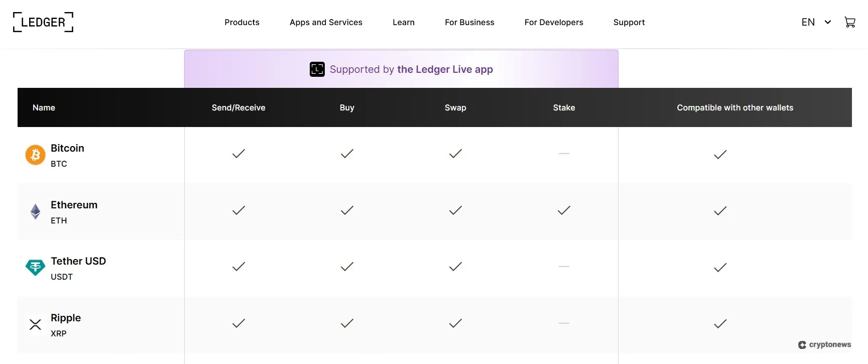
Task: Click Ethereum other-wallets compatibility checkmark
Action: point(720,211)
